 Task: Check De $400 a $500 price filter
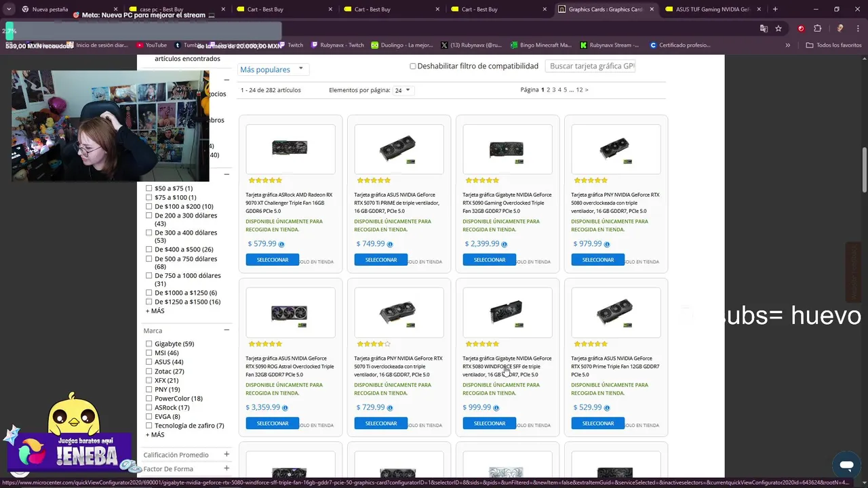pyautogui.click(x=149, y=249)
